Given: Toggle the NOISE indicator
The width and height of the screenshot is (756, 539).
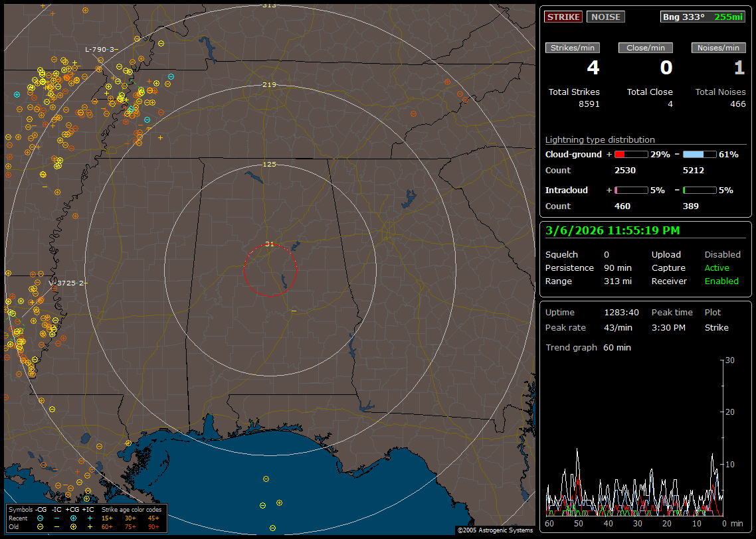Looking at the screenshot, I should tap(605, 17).
